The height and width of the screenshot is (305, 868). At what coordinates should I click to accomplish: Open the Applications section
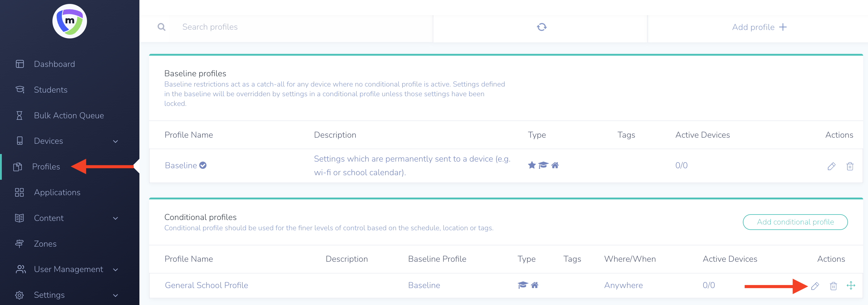point(57,192)
